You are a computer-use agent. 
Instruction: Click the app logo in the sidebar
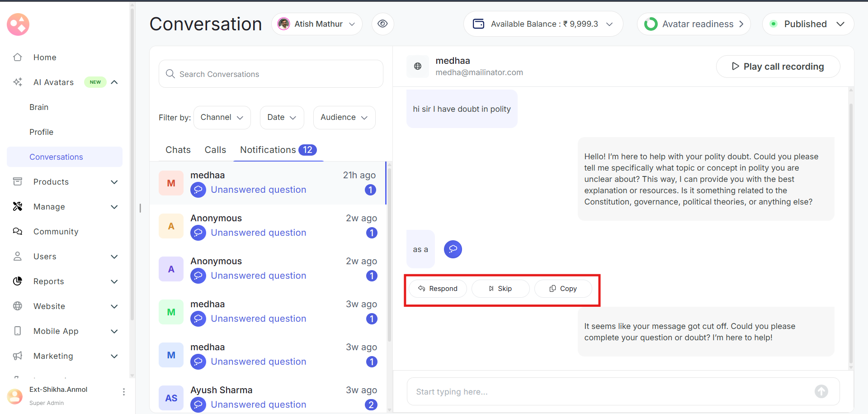[18, 24]
